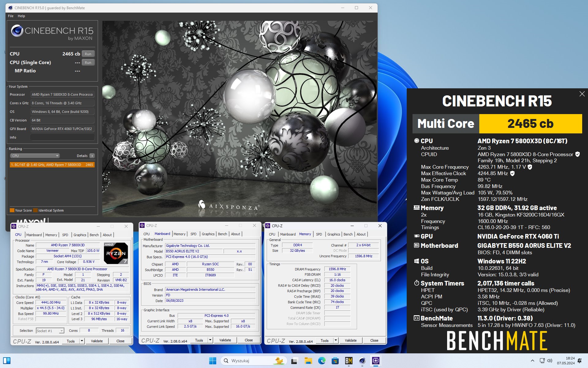588x368 pixels.
Task: Show hidden tray icons with the chevron
Action: tap(532, 361)
